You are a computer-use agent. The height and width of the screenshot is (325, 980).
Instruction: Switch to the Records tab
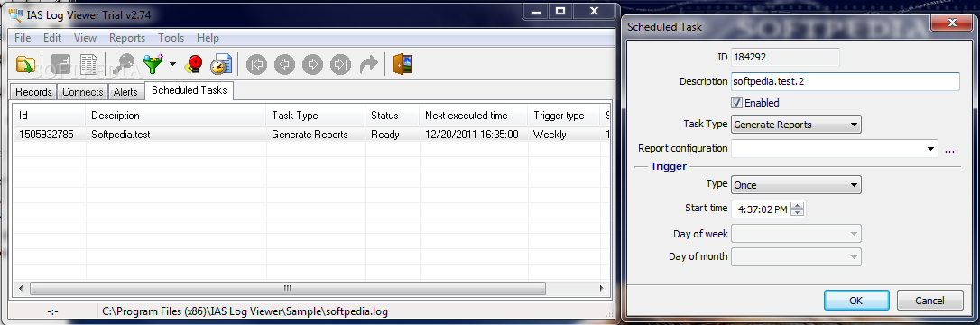click(33, 92)
